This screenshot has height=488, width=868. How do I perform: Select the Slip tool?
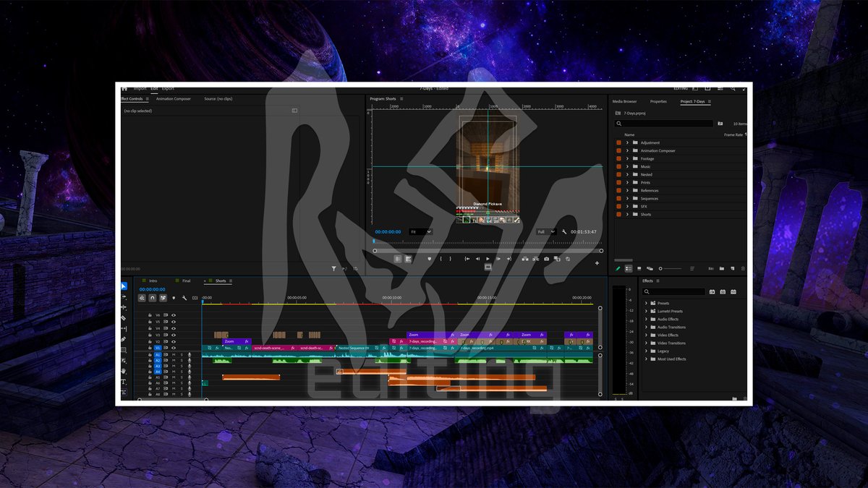[x=124, y=329]
